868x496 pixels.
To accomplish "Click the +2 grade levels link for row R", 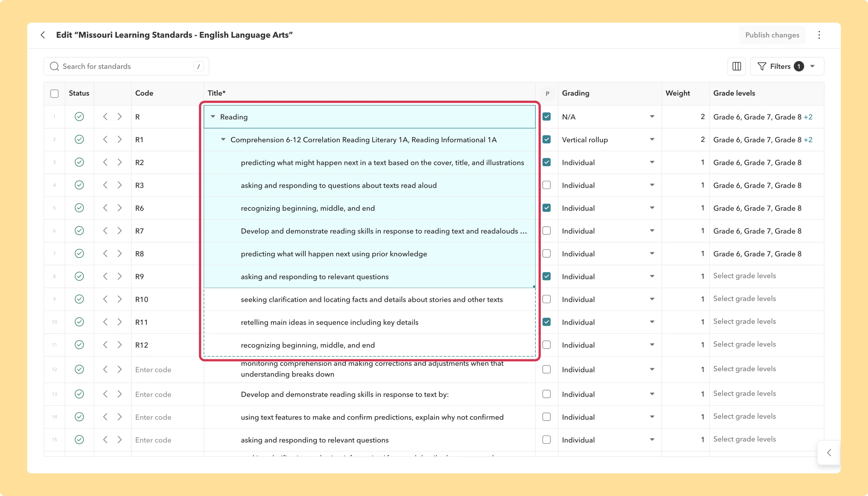I will 808,117.
